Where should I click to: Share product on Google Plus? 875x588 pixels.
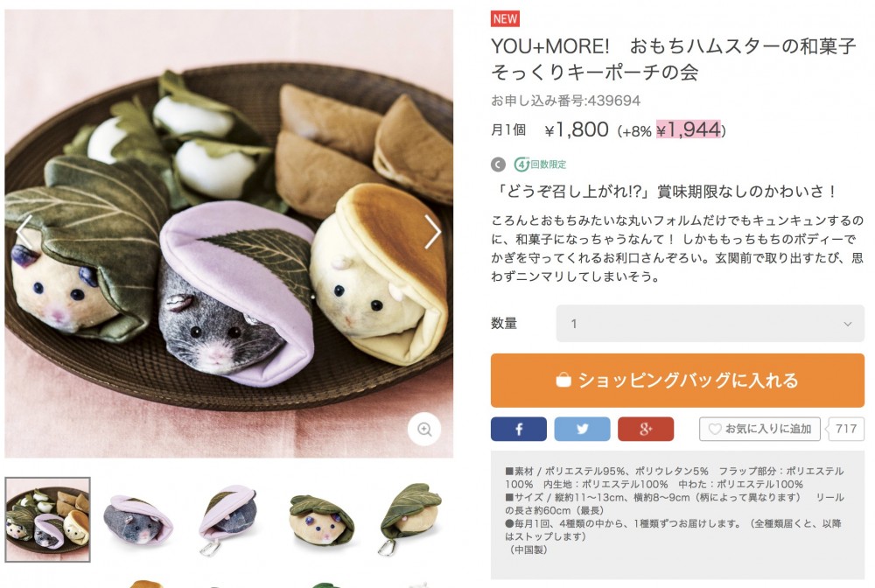click(646, 429)
